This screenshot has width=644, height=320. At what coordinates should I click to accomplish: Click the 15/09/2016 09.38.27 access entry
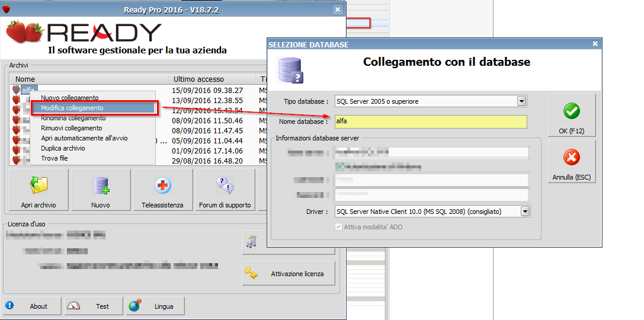[x=207, y=90]
